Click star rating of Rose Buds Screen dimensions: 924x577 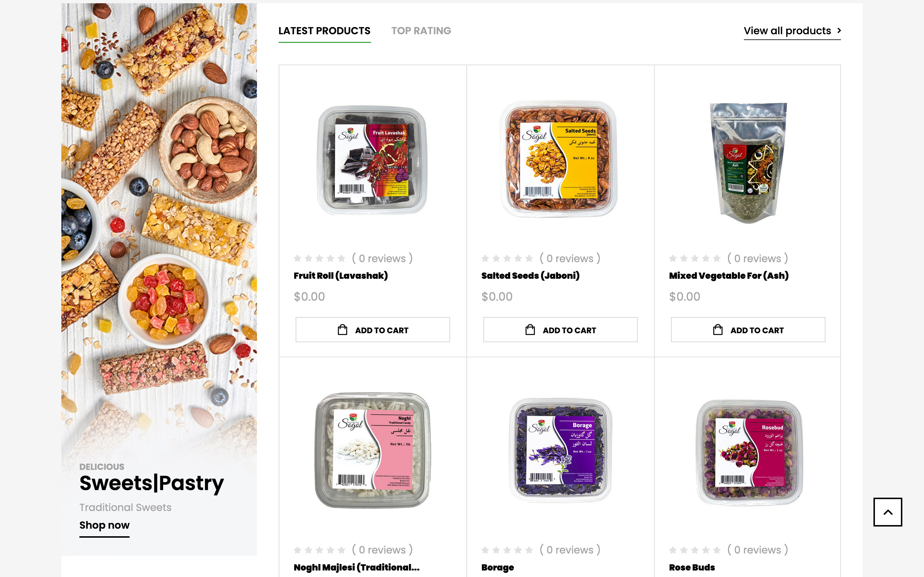(695, 550)
